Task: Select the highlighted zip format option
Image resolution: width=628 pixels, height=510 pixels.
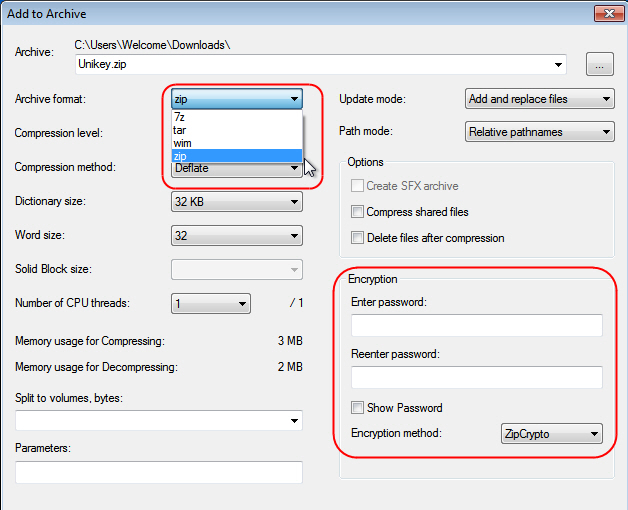Action: click(x=236, y=156)
